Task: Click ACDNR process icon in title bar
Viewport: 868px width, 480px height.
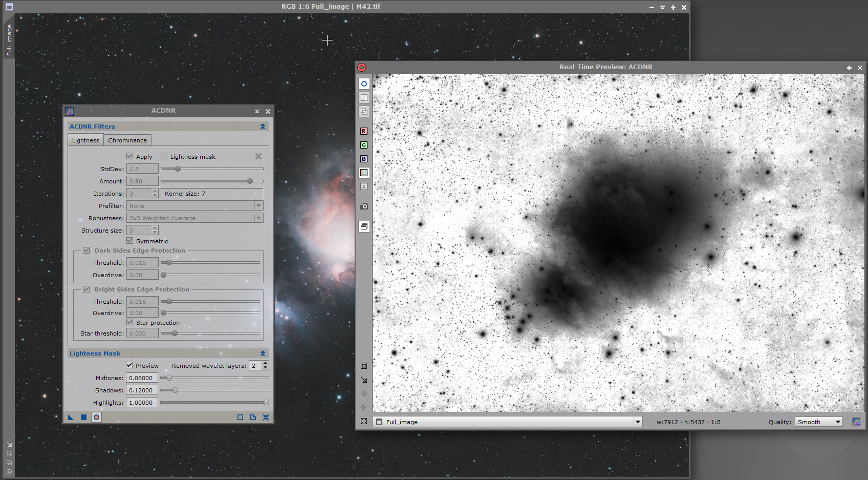Action: click(70, 111)
